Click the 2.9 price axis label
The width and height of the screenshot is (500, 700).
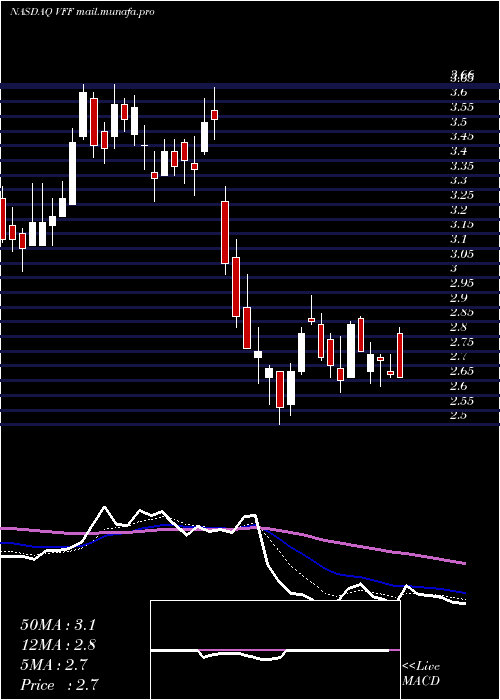458,298
